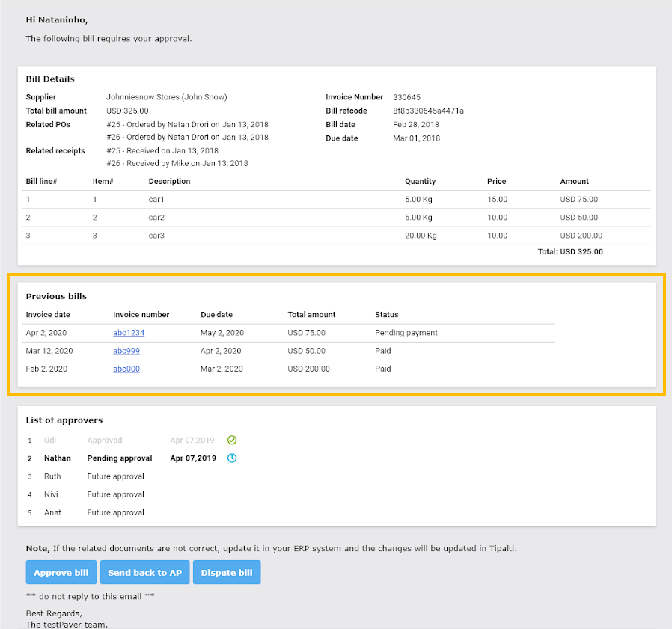Click the Bill Details heading
This screenshot has height=629, width=672.
pos(50,79)
